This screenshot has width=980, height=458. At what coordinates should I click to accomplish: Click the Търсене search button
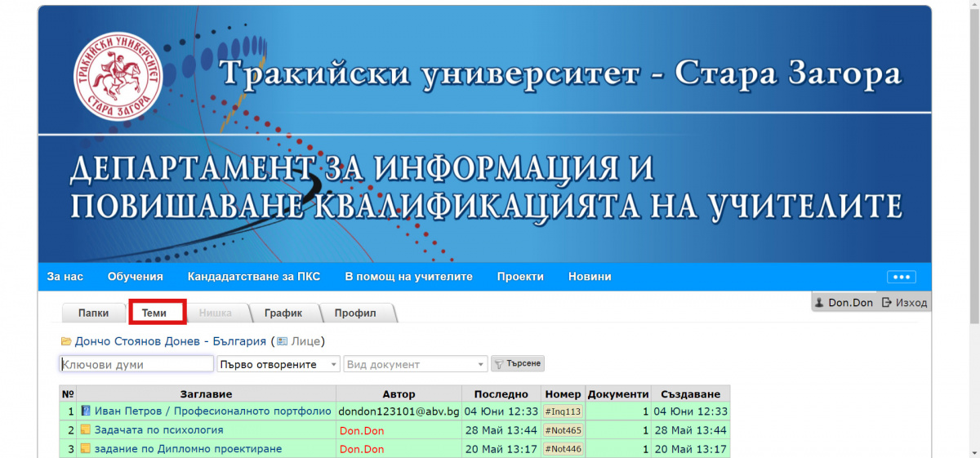[x=517, y=363]
